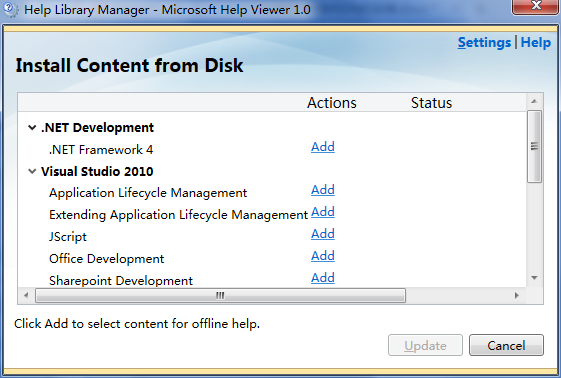Click the horizontal scrollbar thumb
561x378 pixels.
[220, 295]
